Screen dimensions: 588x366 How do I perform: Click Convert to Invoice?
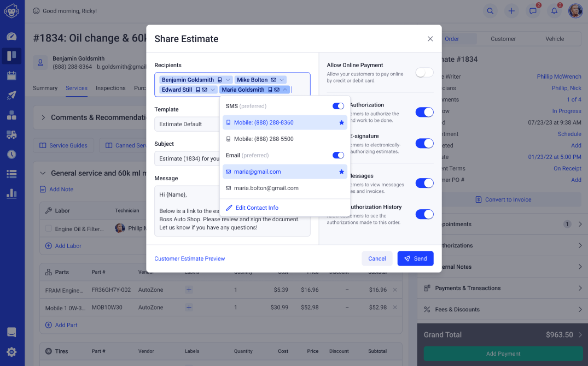pos(503,200)
